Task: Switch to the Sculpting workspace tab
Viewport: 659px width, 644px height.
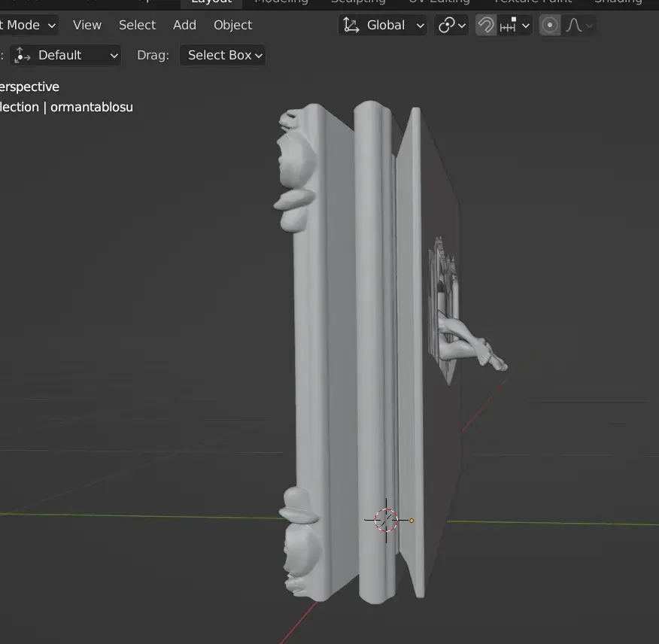Action: point(358,2)
